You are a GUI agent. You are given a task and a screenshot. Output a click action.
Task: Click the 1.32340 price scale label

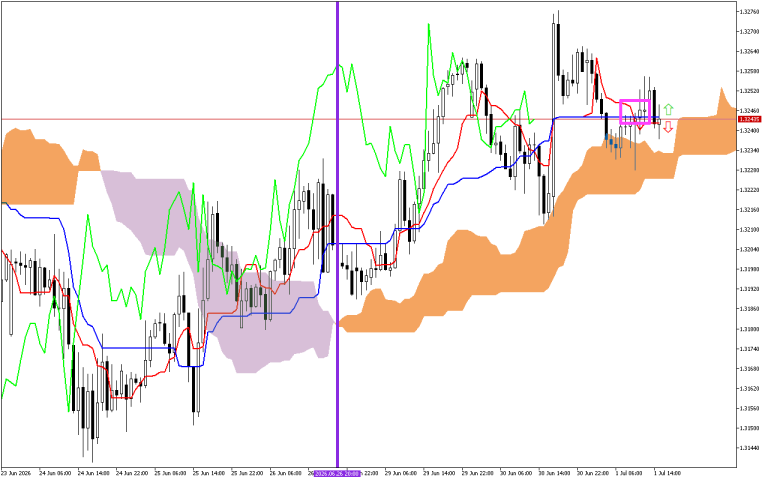(749, 151)
